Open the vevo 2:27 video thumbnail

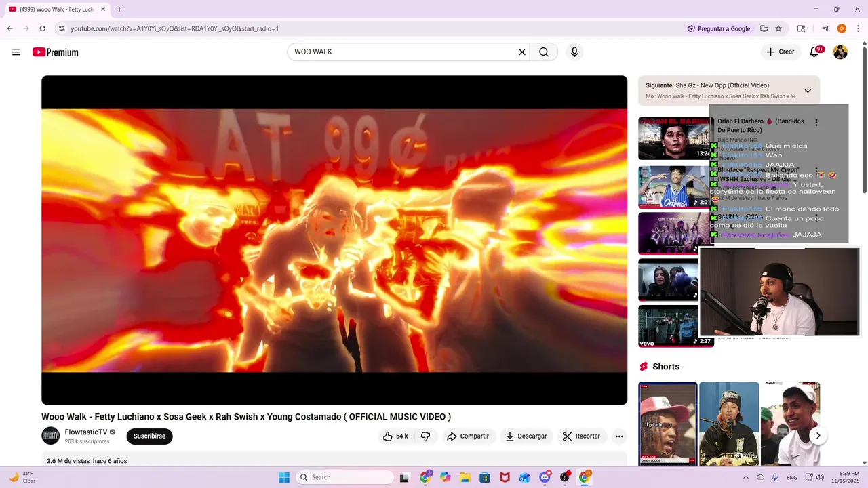675,326
